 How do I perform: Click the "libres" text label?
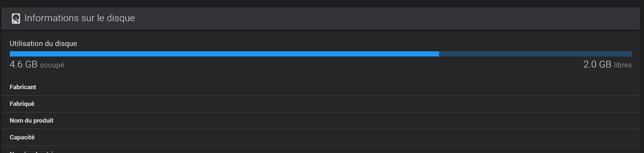[623, 65]
